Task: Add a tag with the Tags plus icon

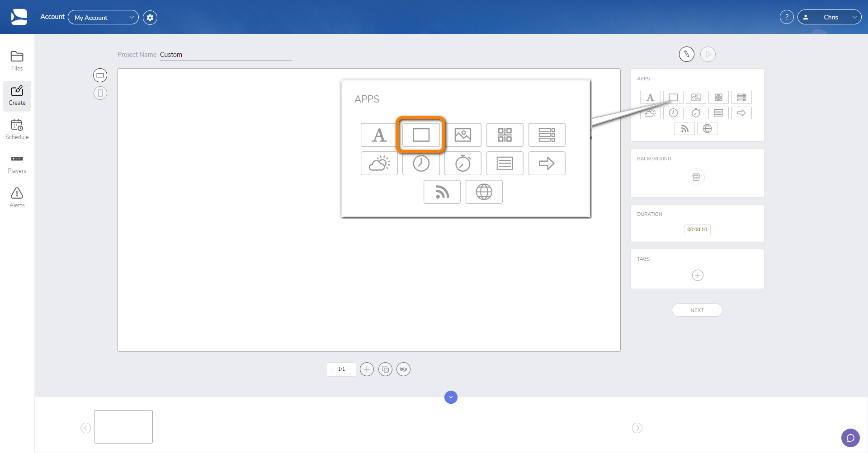Action: coord(698,276)
